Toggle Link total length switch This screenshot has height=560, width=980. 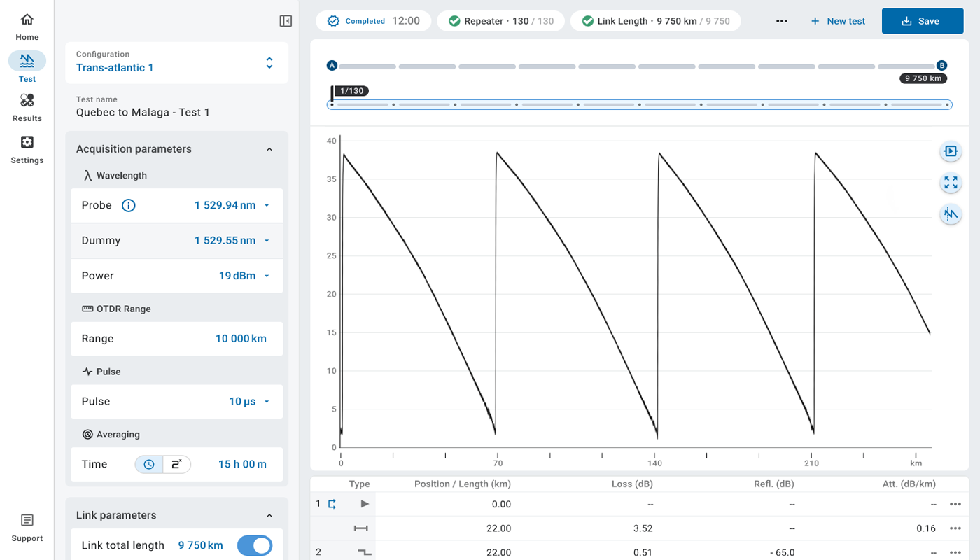pyautogui.click(x=254, y=545)
